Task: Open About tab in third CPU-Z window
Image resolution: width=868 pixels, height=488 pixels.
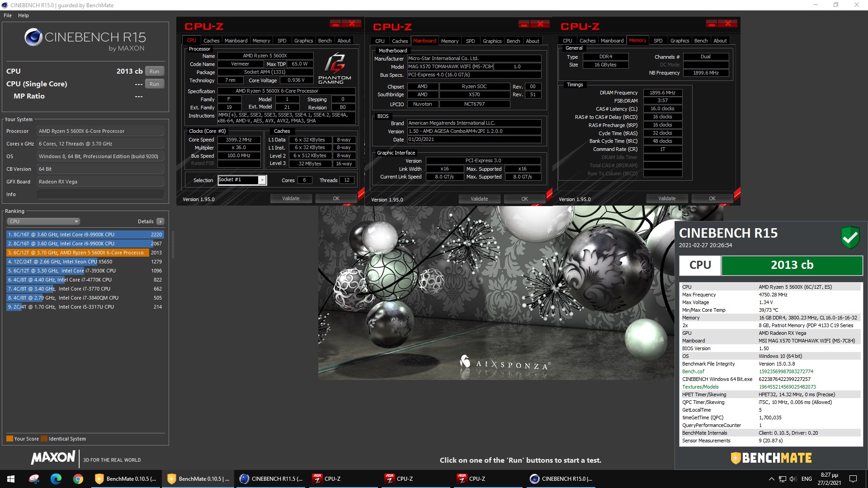Action: coord(720,41)
